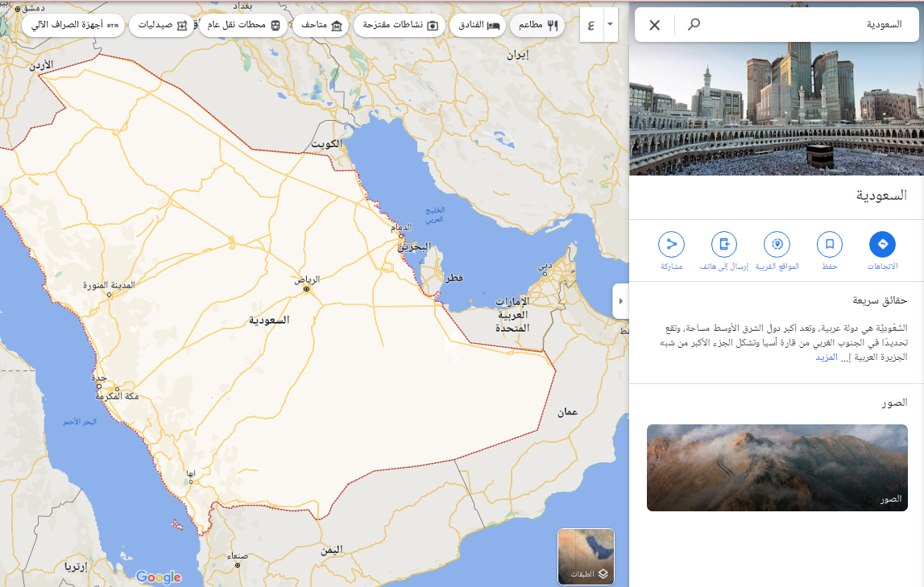Screen dimensions: 924x587
Task: Click the بغداد city label
Action: tap(242, 6)
